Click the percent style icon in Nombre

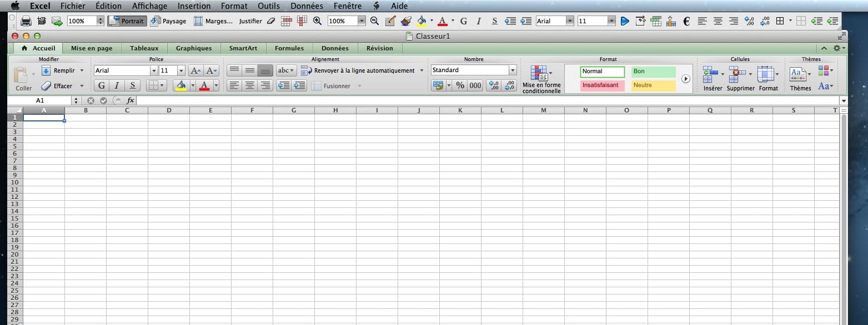tap(460, 85)
